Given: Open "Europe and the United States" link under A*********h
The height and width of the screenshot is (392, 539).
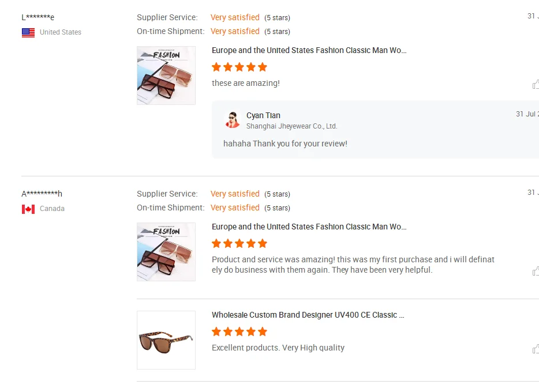Looking at the screenshot, I should (309, 227).
